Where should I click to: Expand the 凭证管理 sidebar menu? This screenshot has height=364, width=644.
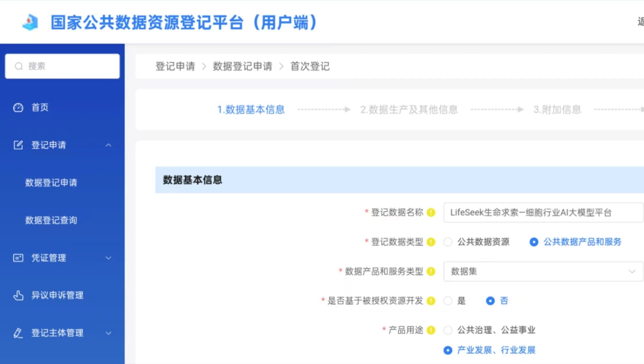pyautogui.click(x=108, y=258)
